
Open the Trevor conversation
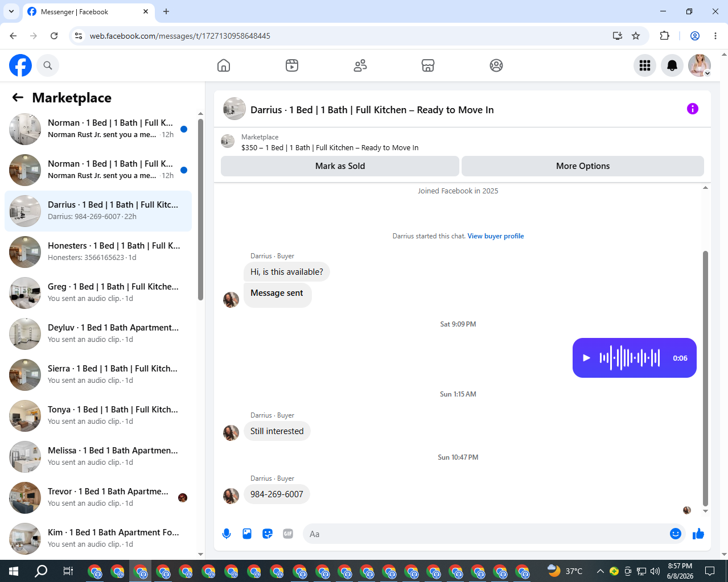coord(98,498)
